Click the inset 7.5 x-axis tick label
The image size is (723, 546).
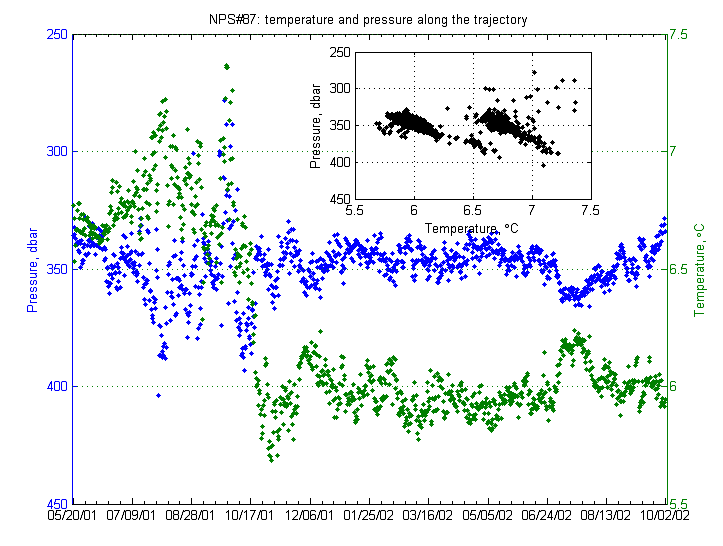pyautogui.click(x=590, y=212)
